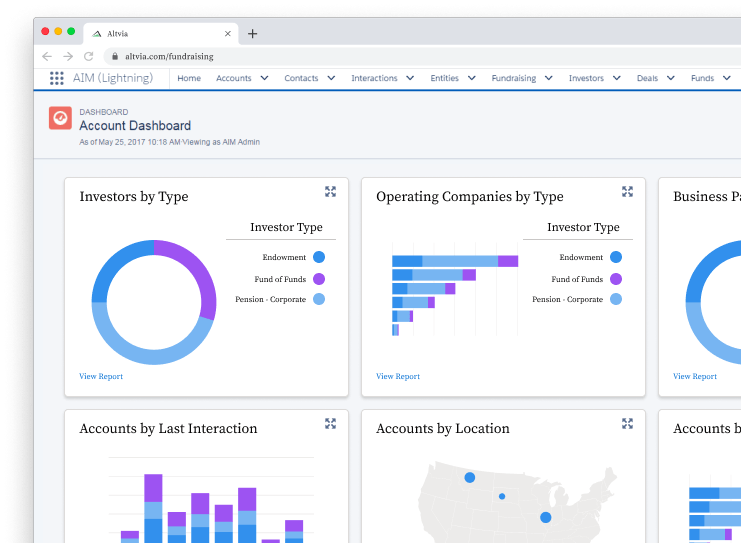Click the AIM (Lightning) app name
741x543 pixels.
[113, 78]
